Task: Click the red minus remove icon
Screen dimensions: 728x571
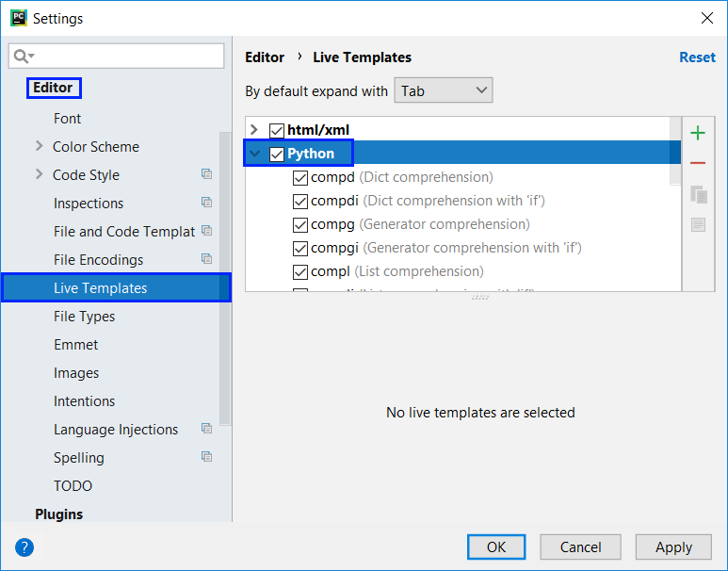Action: click(698, 164)
